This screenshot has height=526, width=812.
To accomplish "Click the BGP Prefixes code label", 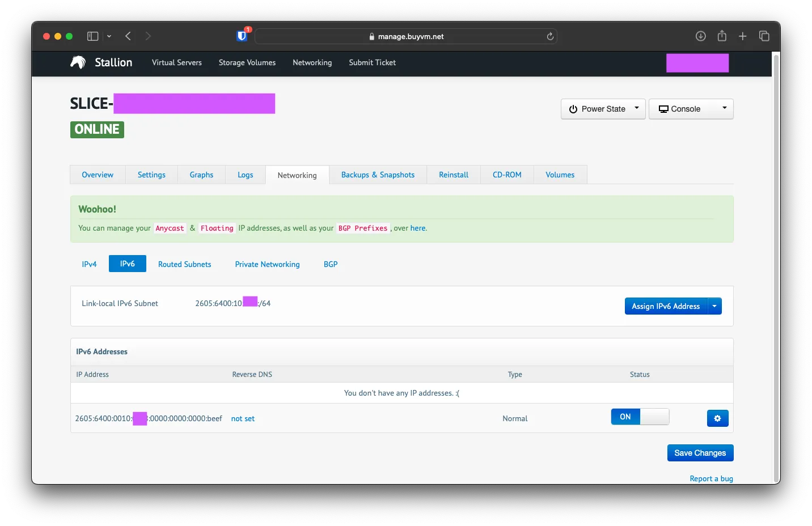I will click(363, 228).
